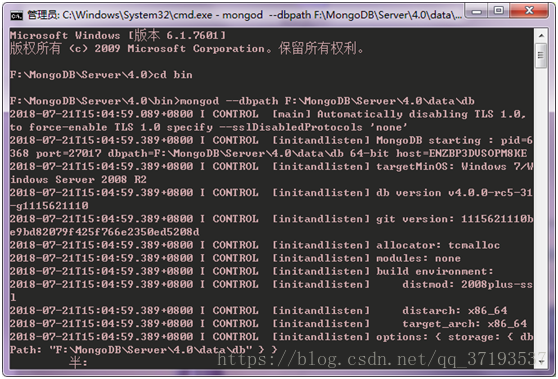This screenshot has height=379, width=558.
Task: Click the 'build environment:' log line
Action: tap(252, 271)
